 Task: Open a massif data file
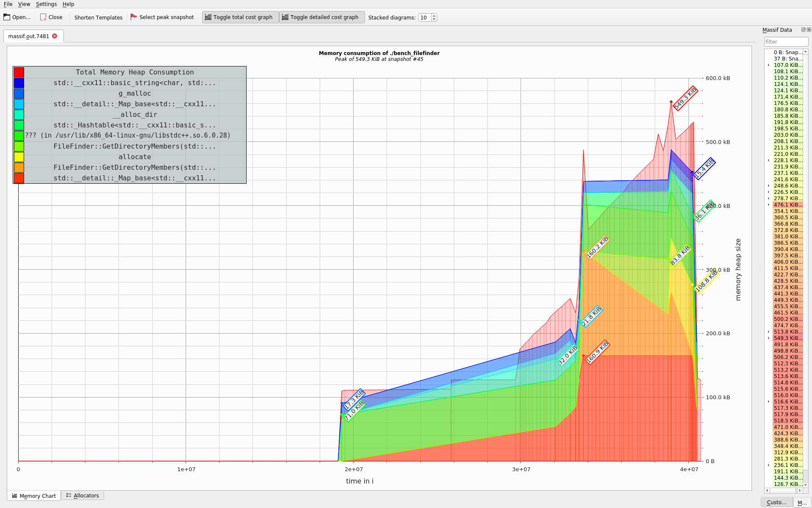coord(17,17)
